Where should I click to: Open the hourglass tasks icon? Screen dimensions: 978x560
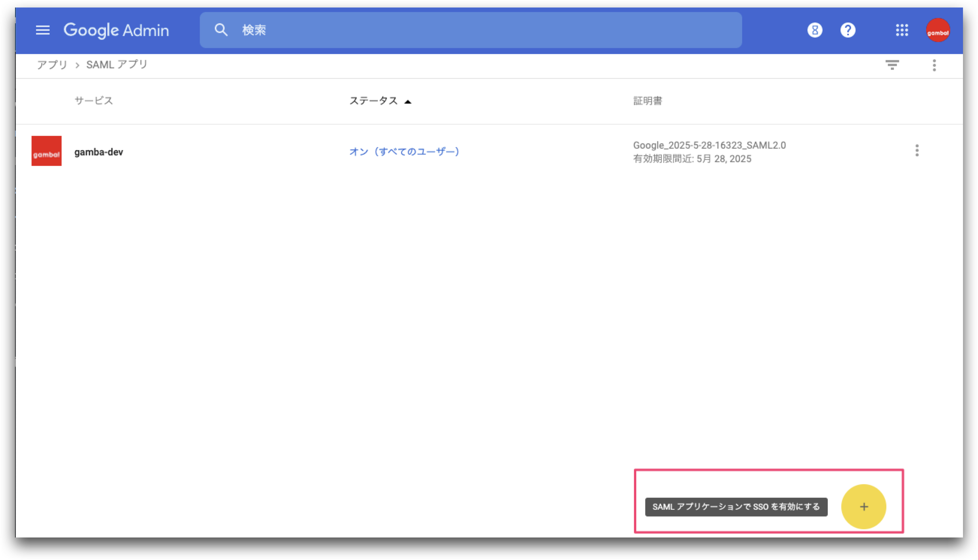click(815, 30)
